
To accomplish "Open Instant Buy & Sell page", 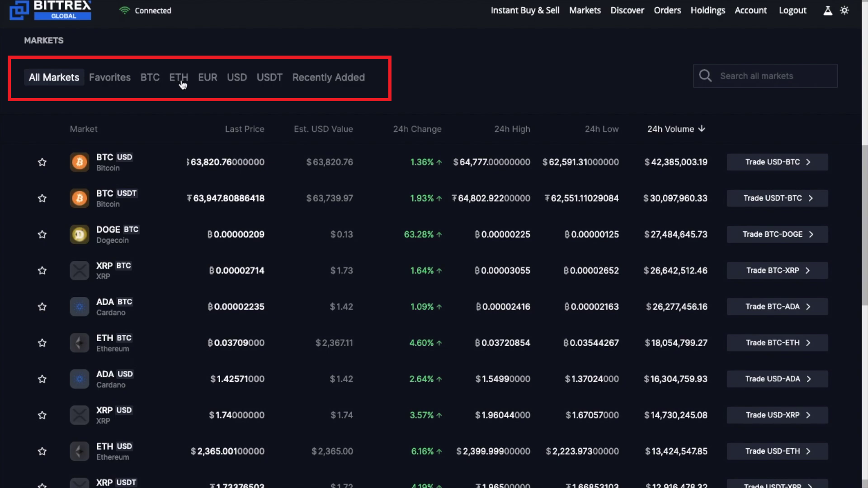I will tap(525, 10).
